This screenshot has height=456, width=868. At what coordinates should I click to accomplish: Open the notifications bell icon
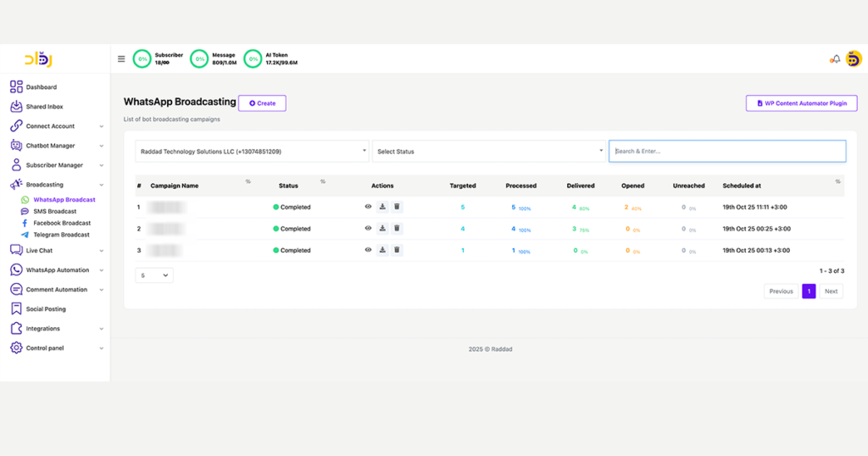tap(835, 59)
